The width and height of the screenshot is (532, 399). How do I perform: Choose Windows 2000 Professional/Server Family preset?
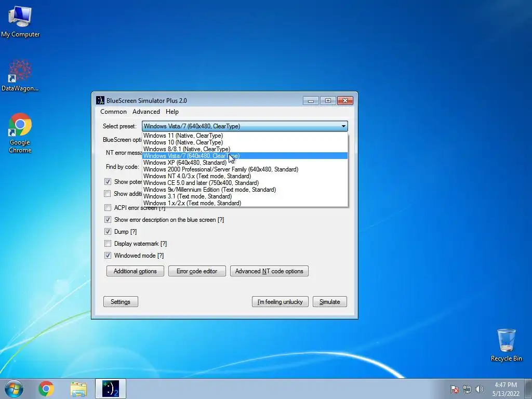[x=245, y=169]
